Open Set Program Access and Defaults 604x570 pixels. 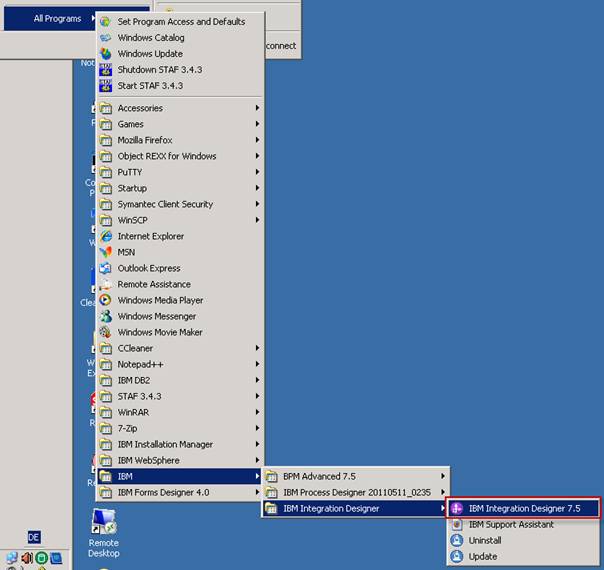(180, 22)
